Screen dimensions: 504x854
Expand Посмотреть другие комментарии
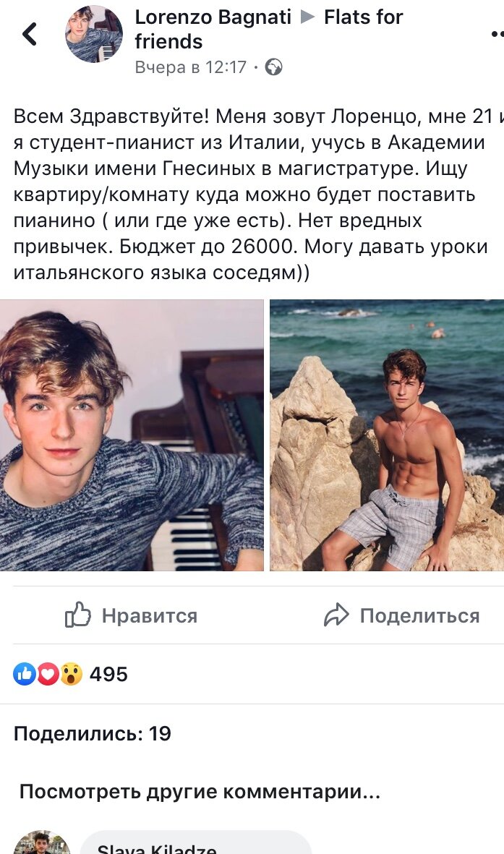click(x=200, y=791)
